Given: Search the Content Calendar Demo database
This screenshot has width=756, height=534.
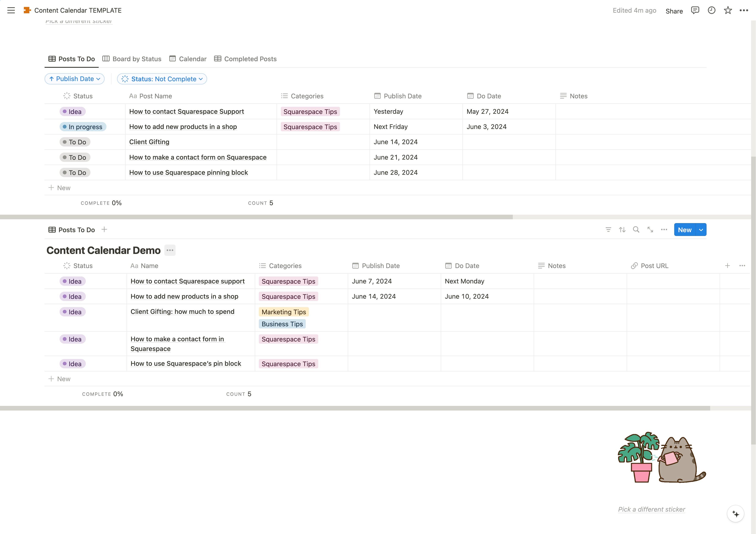Looking at the screenshot, I should pos(636,230).
